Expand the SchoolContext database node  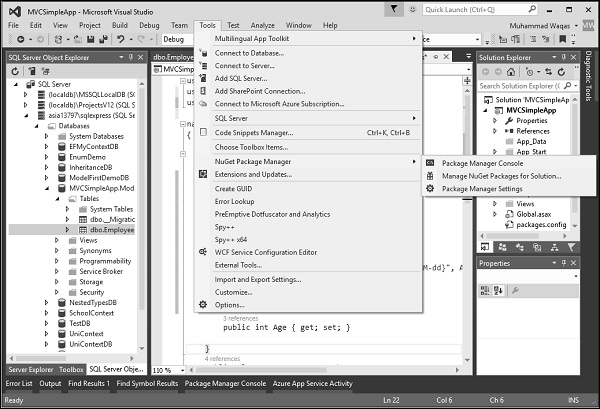[x=46, y=313]
